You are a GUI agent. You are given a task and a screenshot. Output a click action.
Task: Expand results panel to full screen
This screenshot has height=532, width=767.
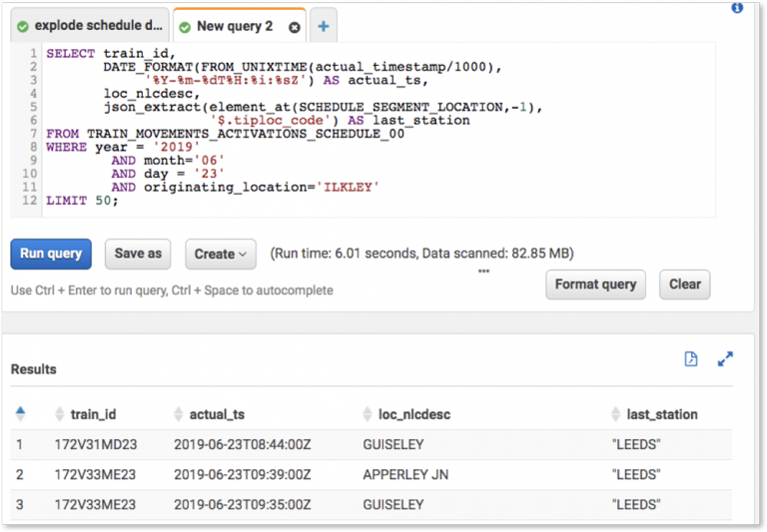pos(726,359)
